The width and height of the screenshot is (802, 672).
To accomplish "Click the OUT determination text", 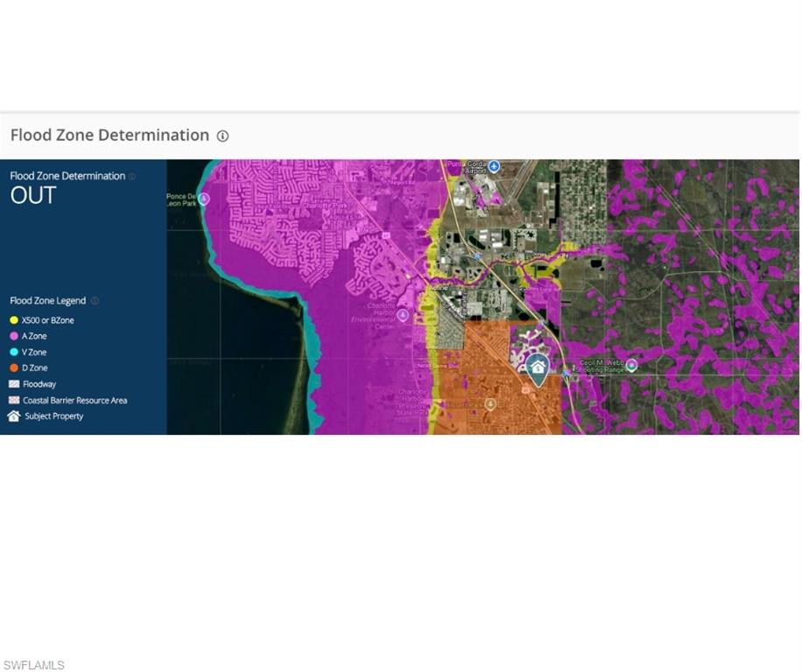I will [32, 195].
